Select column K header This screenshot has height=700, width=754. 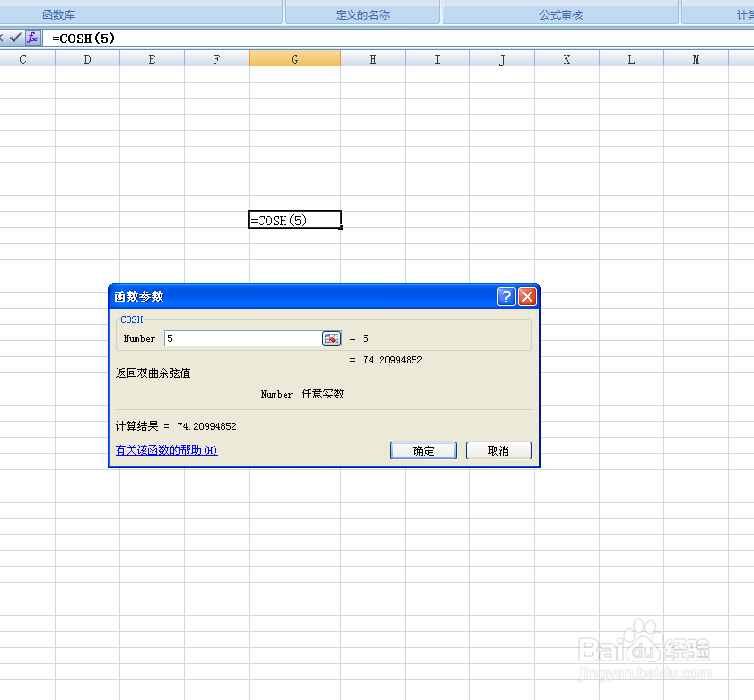tap(566, 58)
